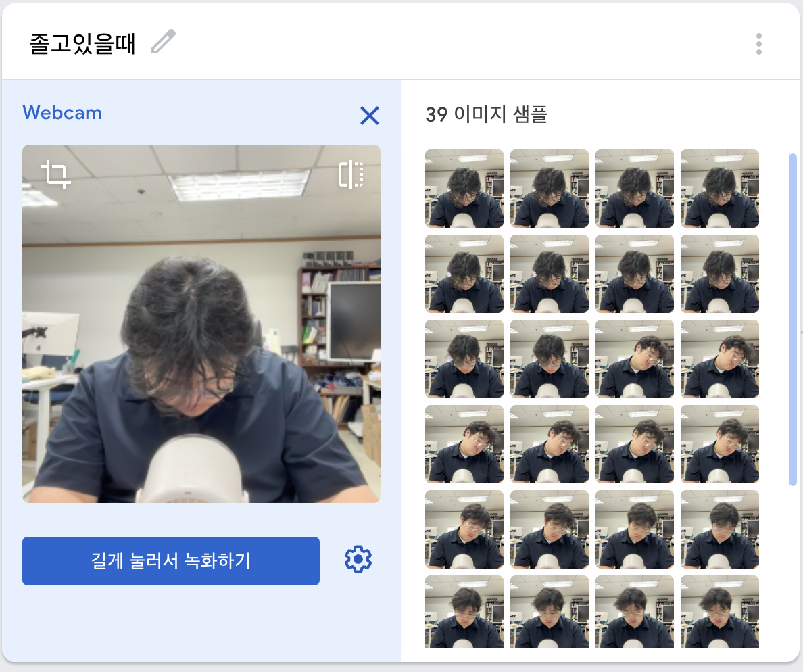
Task: Open the three-dot class options menu
Action: (758, 44)
